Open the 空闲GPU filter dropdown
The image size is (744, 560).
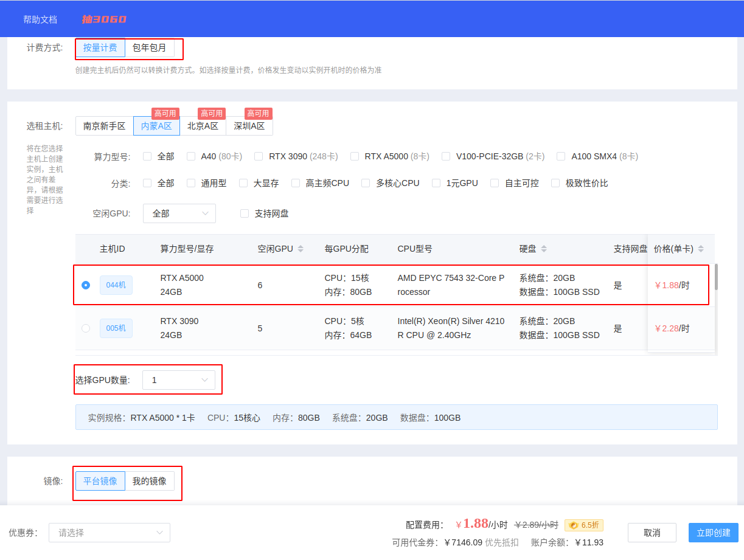click(179, 213)
